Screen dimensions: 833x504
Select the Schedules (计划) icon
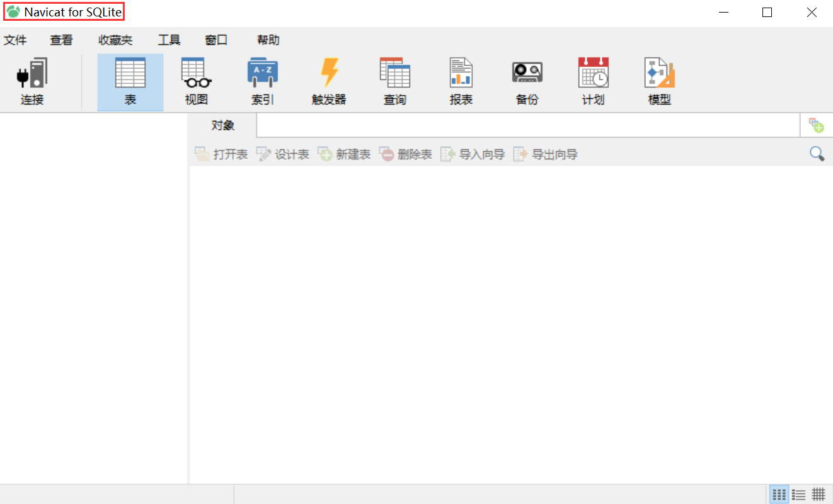click(x=593, y=81)
